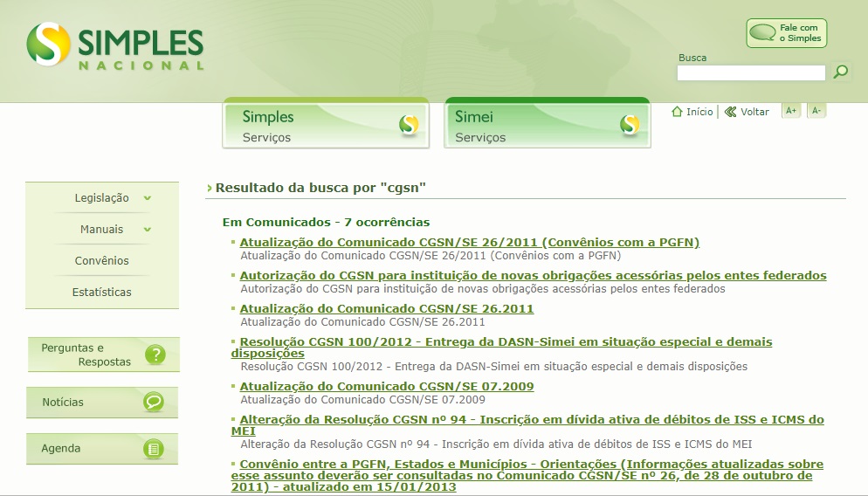Increase font size with A+ button

pyautogui.click(x=791, y=111)
